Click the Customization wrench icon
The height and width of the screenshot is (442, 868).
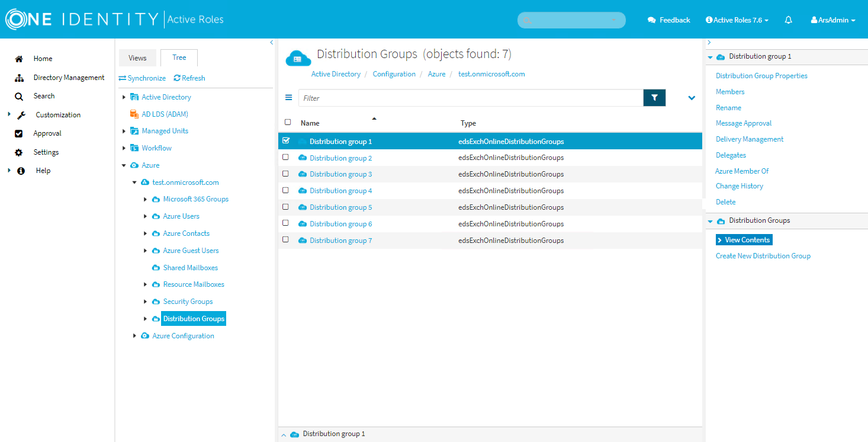click(21, 115)
